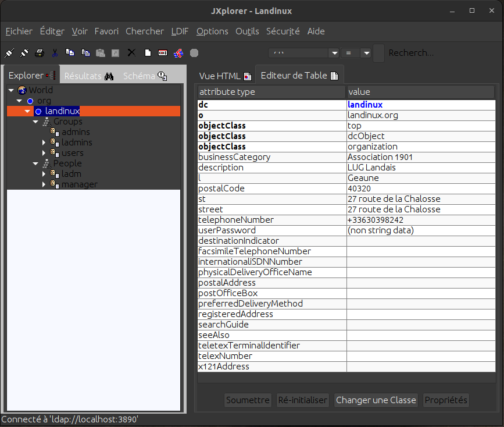Click the Cut scissors icon

point(55,53)
